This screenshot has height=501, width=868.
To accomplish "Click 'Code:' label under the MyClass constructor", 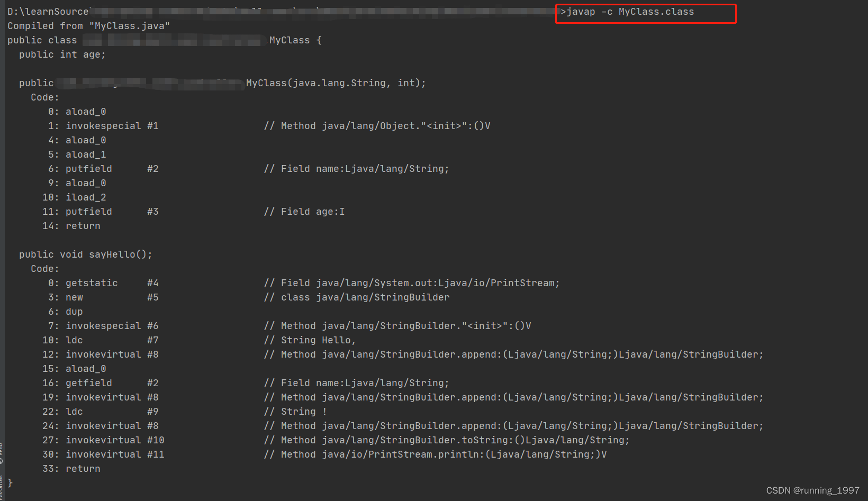I will point(45,97).
